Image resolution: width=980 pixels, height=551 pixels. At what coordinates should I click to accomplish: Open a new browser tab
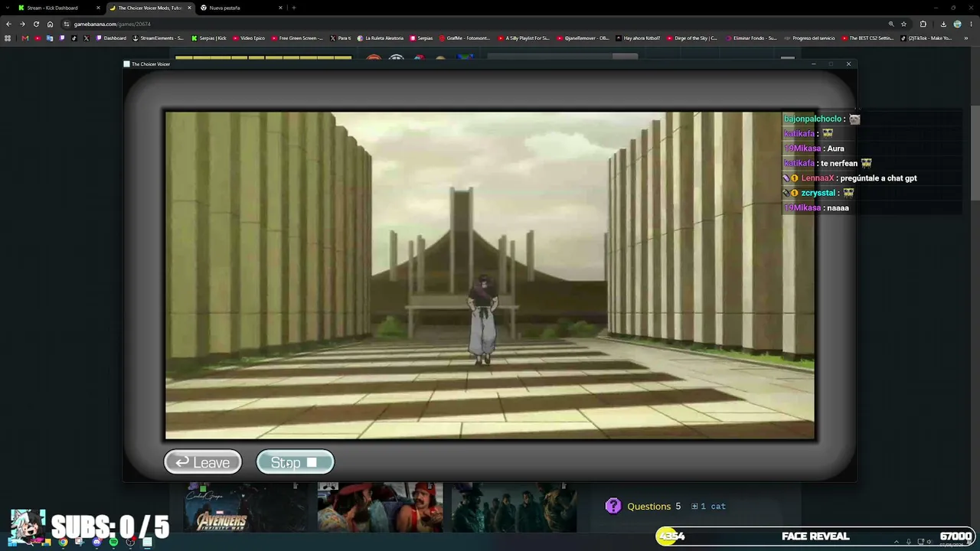pyautogui.click(x=294, y=8)
